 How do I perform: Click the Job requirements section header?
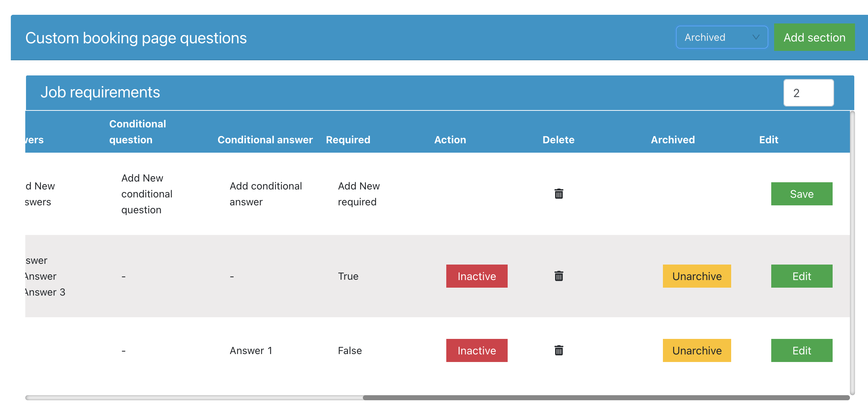100,92
